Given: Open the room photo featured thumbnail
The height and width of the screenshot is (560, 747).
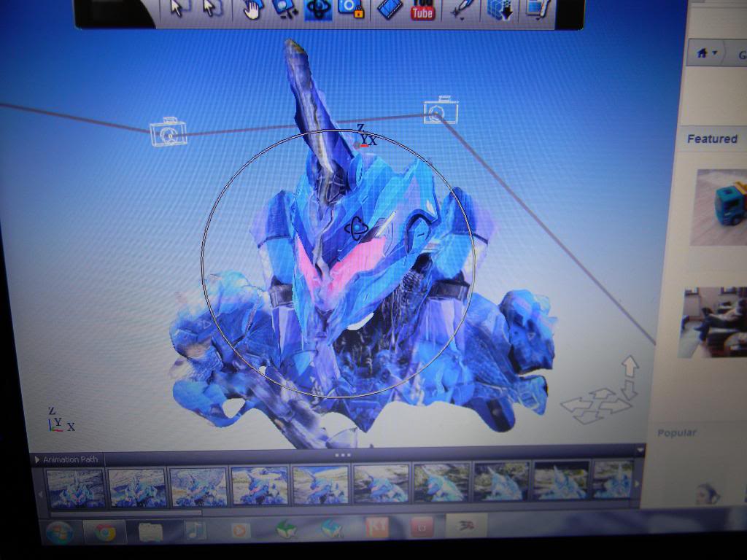Looking at the screenshot, I should tap(713, 322).
